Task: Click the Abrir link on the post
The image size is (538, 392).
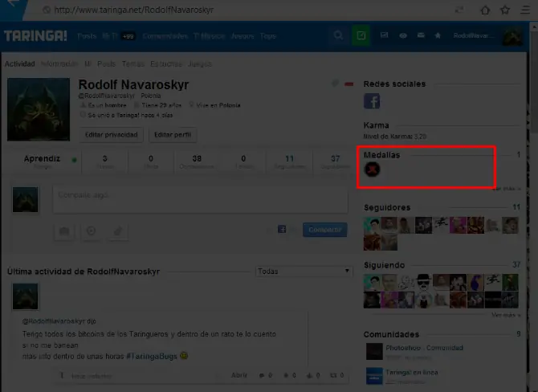Action: coord(238,375)
